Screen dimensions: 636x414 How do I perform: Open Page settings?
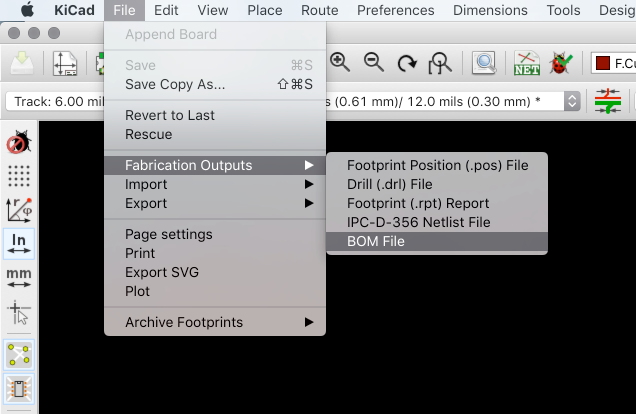point(215,234)
